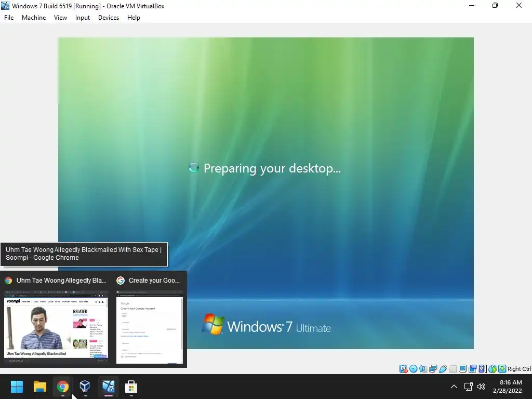Viewport: 532px width, 399px height.
Task: Click the VirtualBox Manager taskbar icon
Action: (85, 386)
